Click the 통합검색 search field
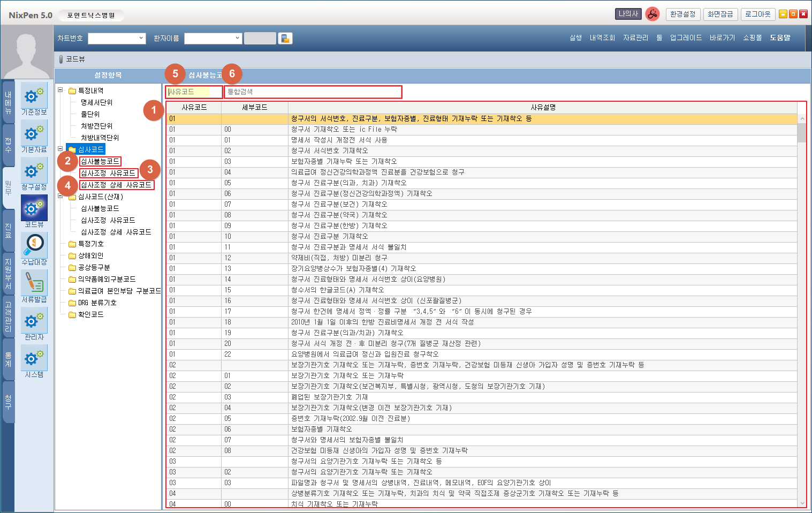 [313, 92]
